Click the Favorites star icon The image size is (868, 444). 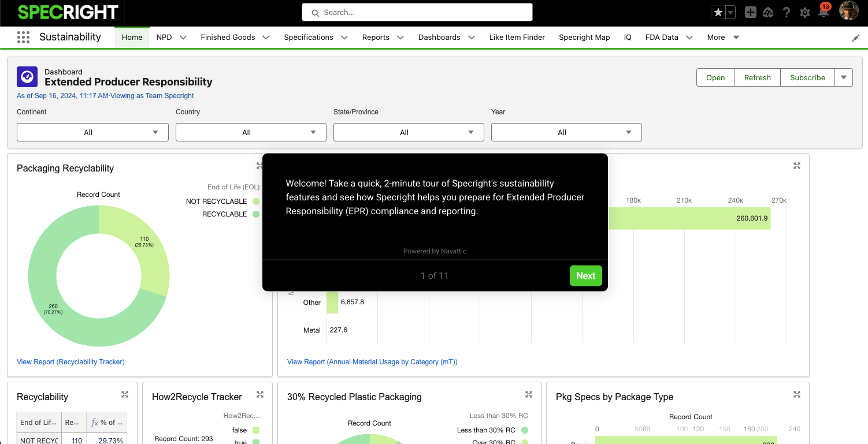718,12
